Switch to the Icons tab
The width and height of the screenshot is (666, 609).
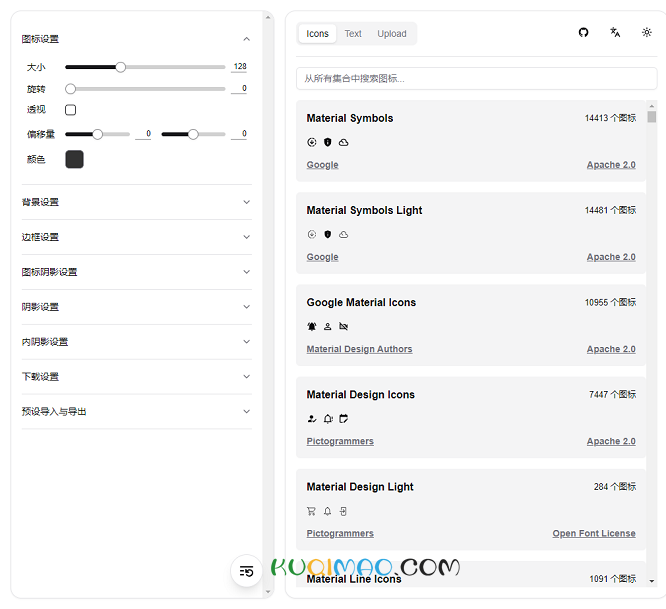click(x=317, y=34)
